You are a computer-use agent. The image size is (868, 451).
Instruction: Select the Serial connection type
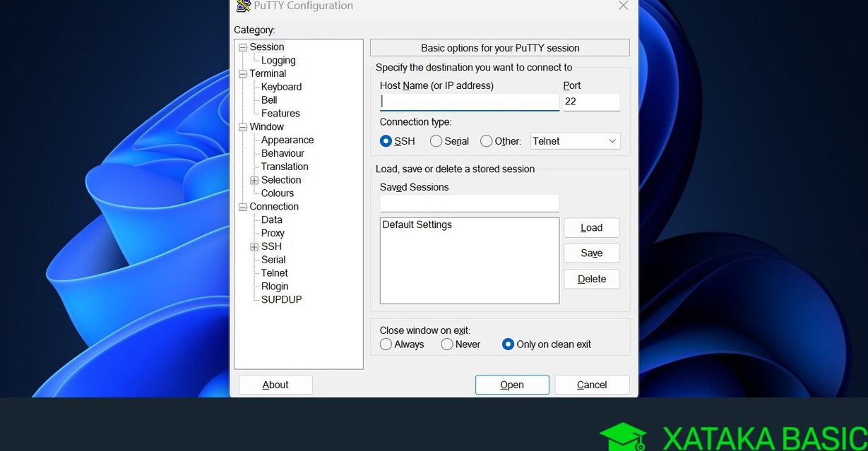pos(436,141)
